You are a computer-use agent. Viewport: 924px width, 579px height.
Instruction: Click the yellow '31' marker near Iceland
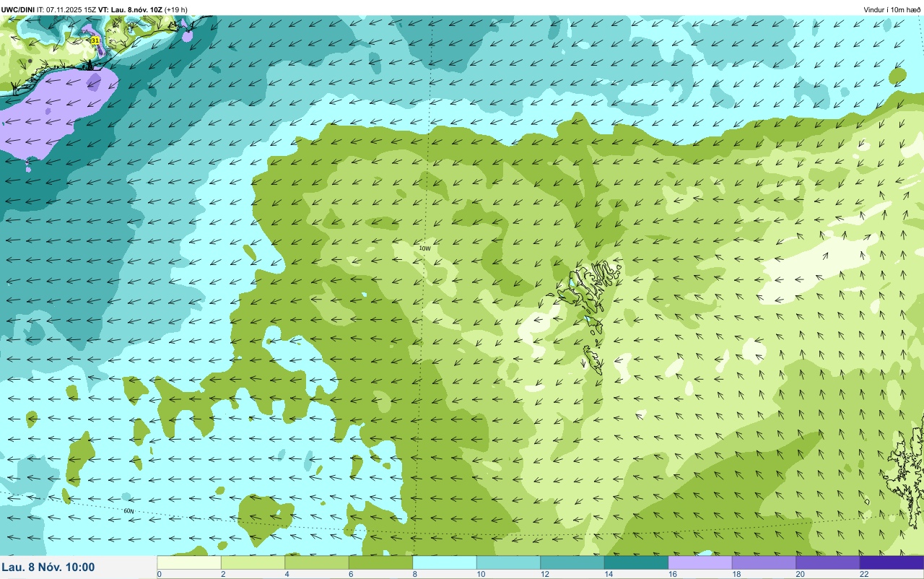coord(95,40)
